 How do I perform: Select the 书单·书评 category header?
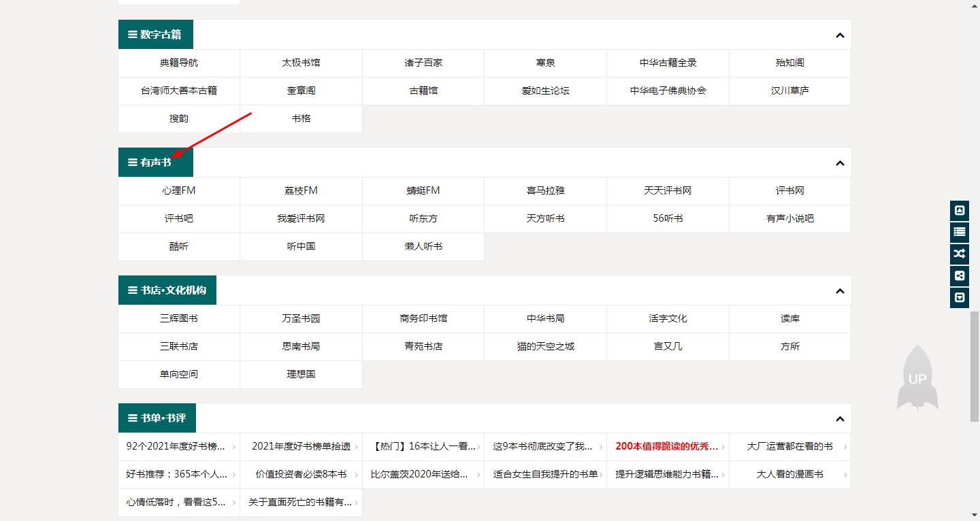coord(156,418)
